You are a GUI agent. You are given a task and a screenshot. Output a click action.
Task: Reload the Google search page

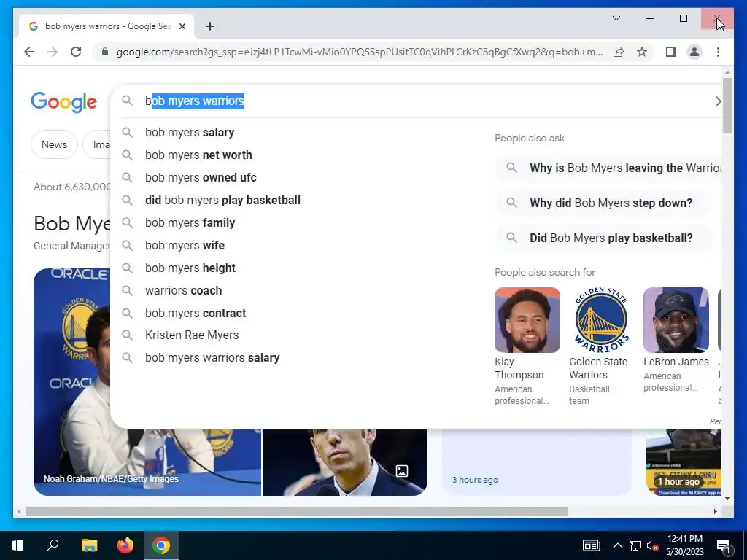76,52
